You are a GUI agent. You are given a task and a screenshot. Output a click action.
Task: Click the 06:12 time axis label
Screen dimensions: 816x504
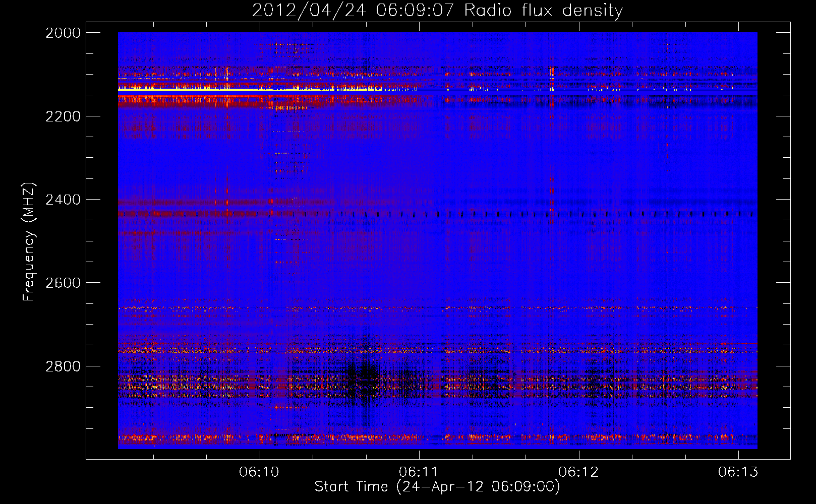click(x=578, y=472)
